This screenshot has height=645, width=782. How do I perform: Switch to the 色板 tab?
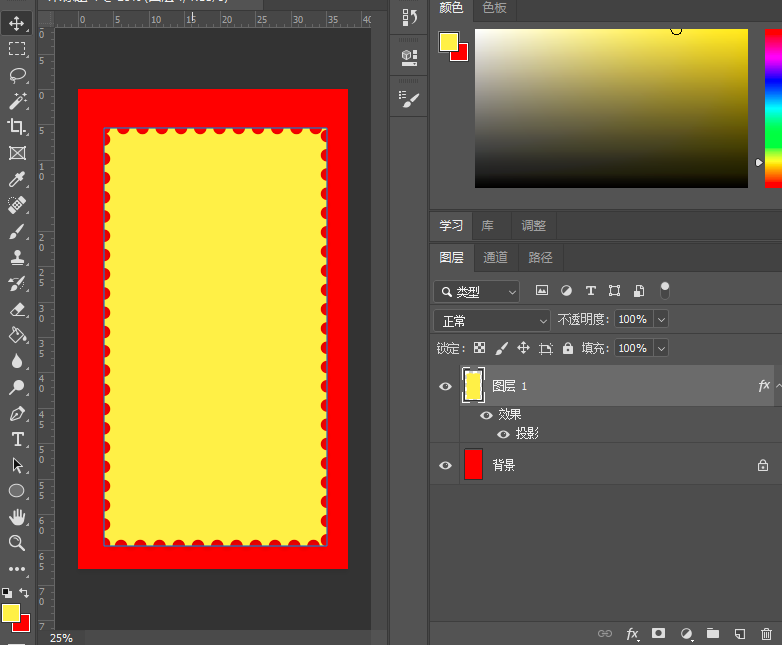pos(494,8)
